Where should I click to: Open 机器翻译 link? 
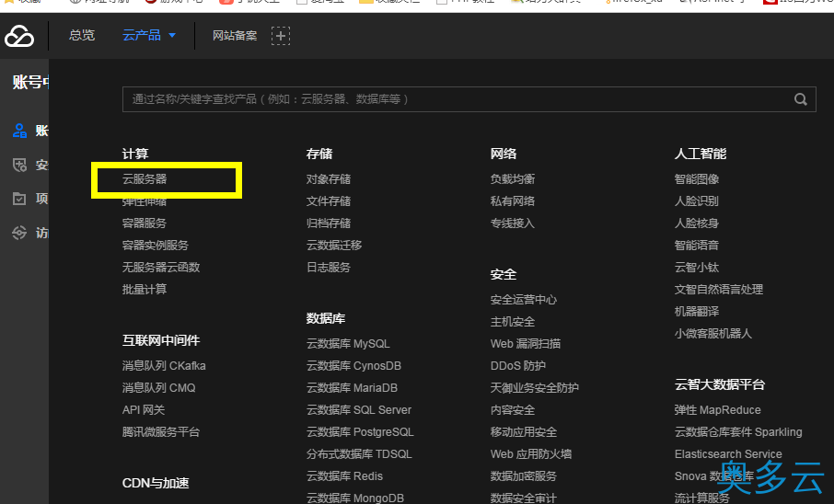[x=697, y=312]
